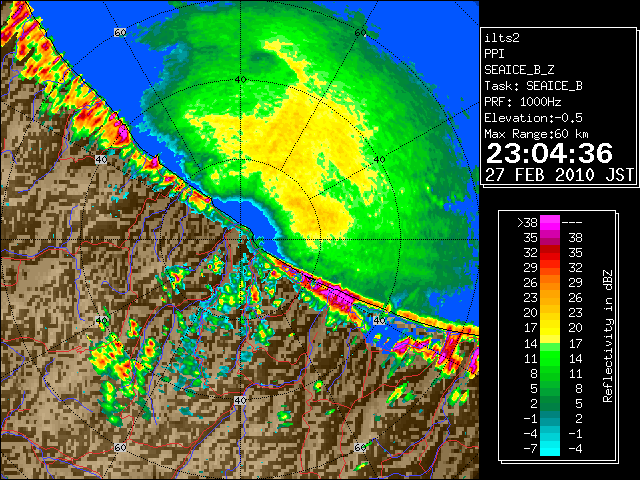Click the north '40' range ring label
The image size is (640, 480).
240,80
